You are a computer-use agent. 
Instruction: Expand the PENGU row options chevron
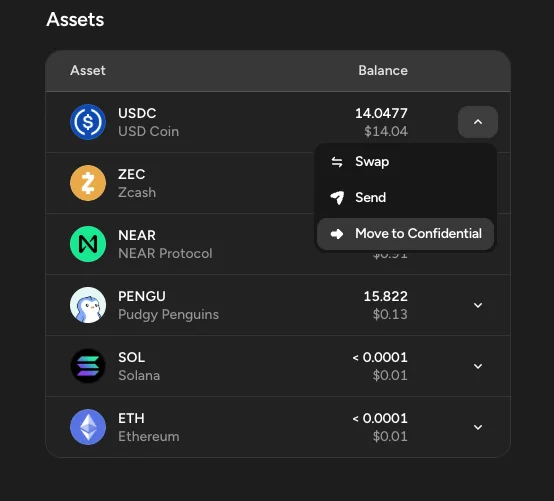pos(478,305)
